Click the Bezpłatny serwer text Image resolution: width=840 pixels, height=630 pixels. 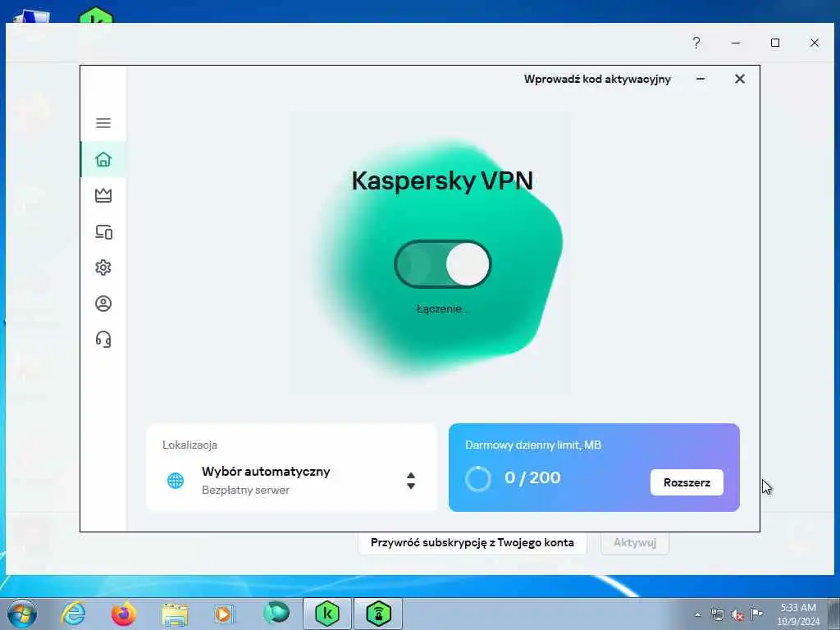click(245, 491)
